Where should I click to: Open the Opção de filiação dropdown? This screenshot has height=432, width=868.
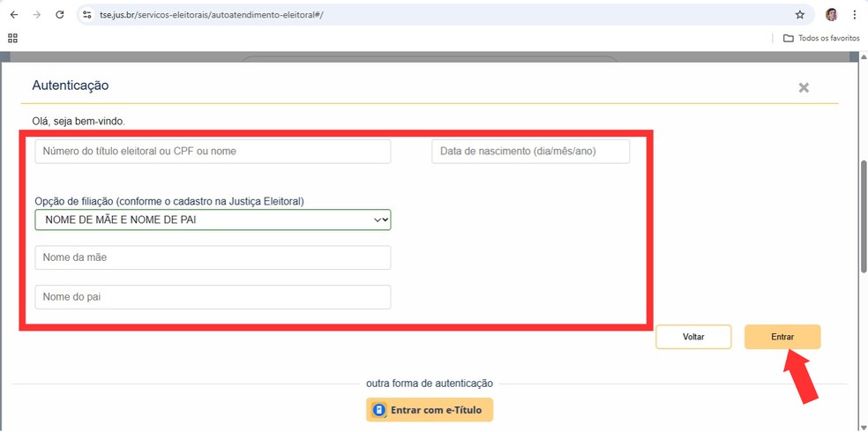(213, 220)
